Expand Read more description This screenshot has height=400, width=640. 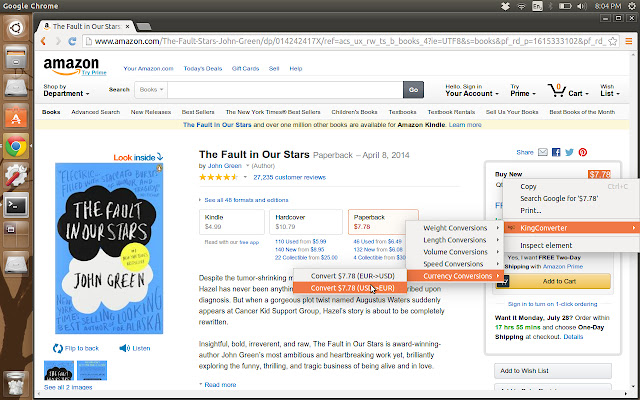pyautogui.click(x=218, y=384)
